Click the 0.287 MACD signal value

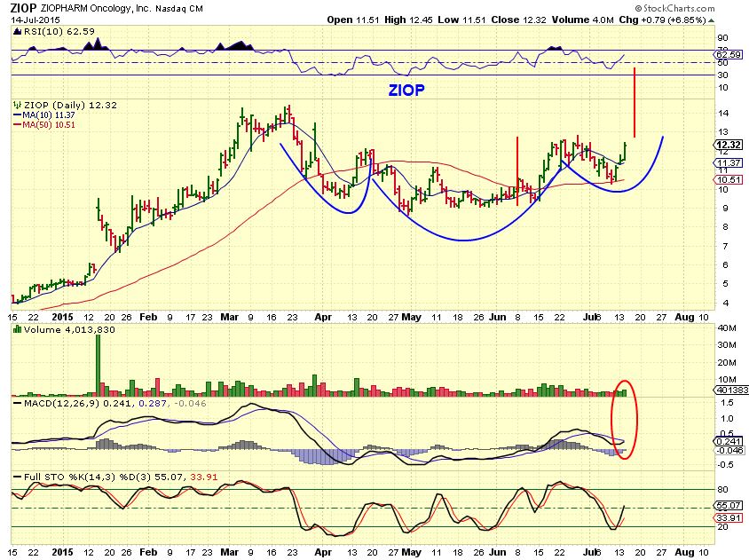coord(153,403)
